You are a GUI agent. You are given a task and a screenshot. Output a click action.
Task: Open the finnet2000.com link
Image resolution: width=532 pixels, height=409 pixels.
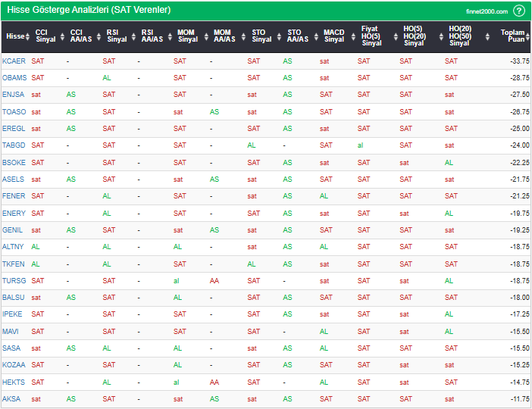click(486, 11)
